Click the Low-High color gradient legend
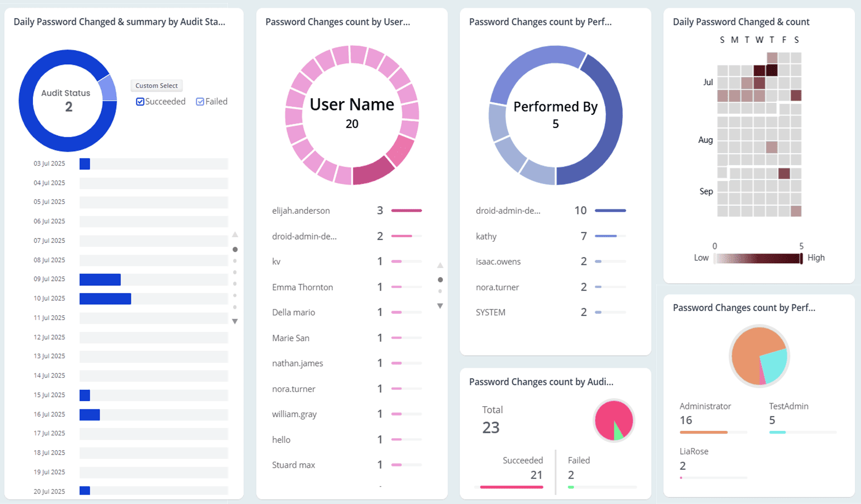Screen dimensions: 861x504 (x=758, y=257)
